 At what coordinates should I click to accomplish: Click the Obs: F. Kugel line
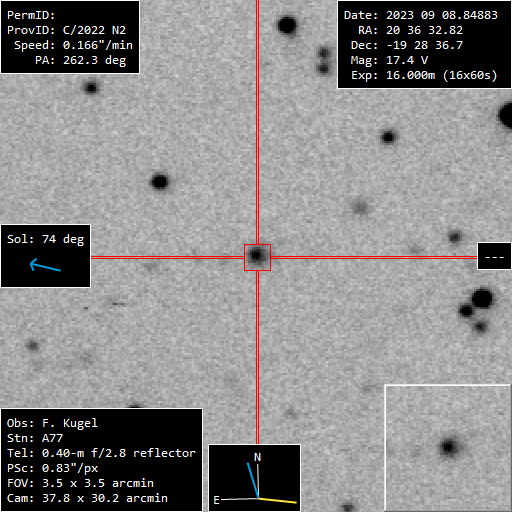click(x=52, y=423)
